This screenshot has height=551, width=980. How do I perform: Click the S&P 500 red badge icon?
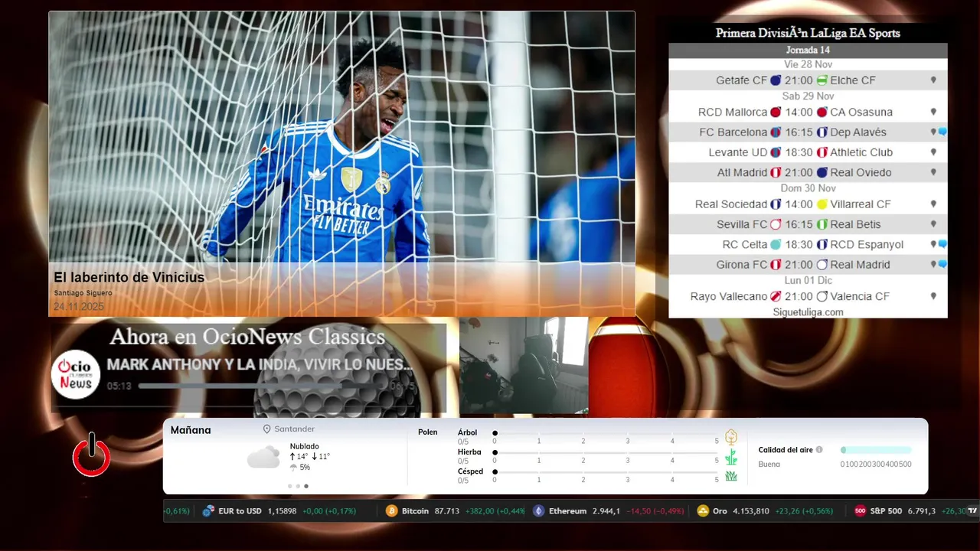860,510
